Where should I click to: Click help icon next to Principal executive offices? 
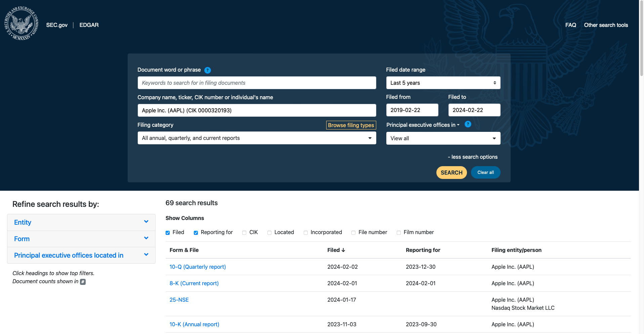468,124
